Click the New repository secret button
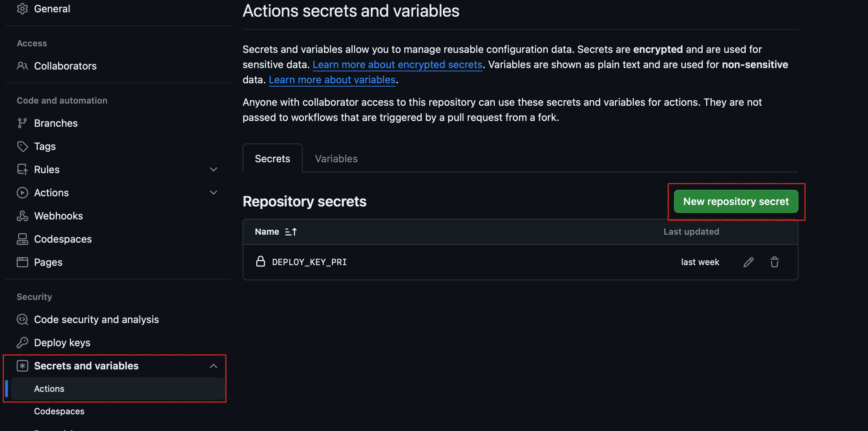The width and height of the screenshot is (868, 431). point(736,201)
